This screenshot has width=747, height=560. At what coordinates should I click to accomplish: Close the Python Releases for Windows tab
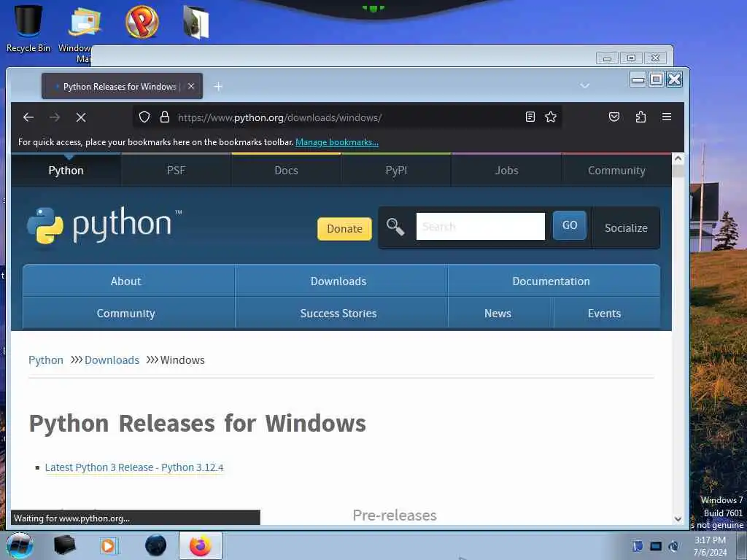[191, 86]
